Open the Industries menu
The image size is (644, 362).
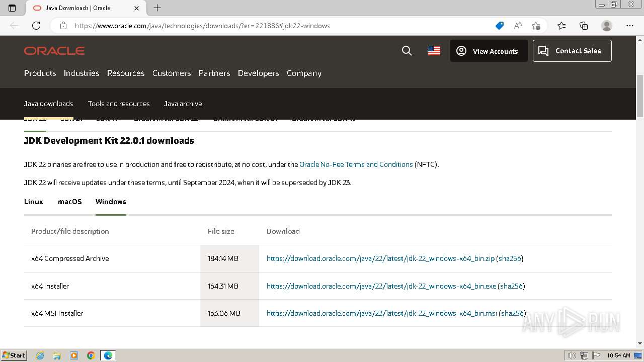82,73
